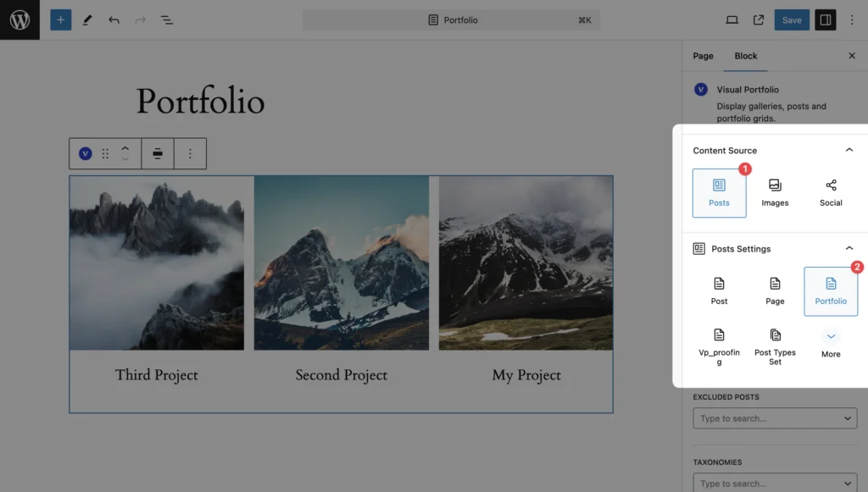Choose the Page post type
This screenshot has height=492, width=868.
pyautogui.click(x=775, y=291)
